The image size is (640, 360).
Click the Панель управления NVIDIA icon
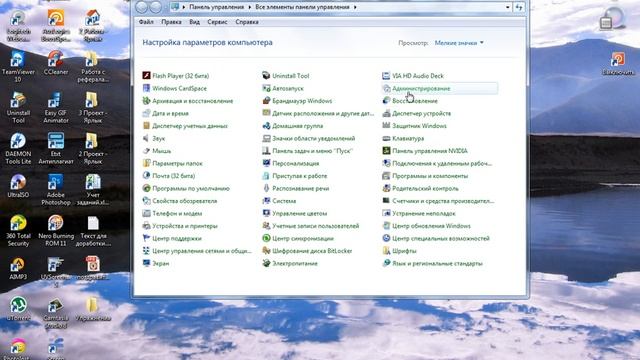386,151
